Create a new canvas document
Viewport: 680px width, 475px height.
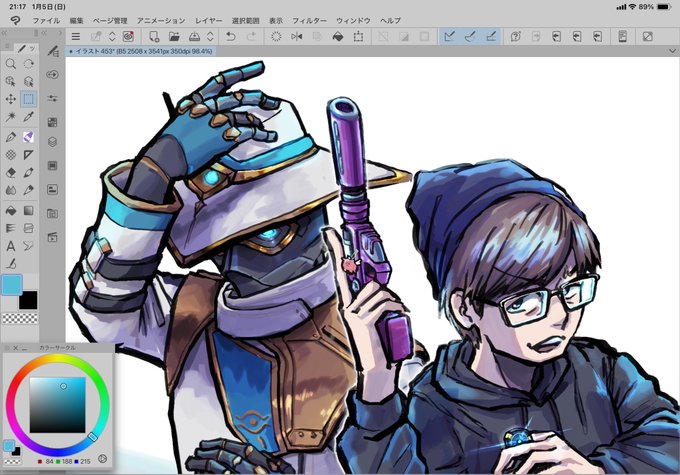154,37
